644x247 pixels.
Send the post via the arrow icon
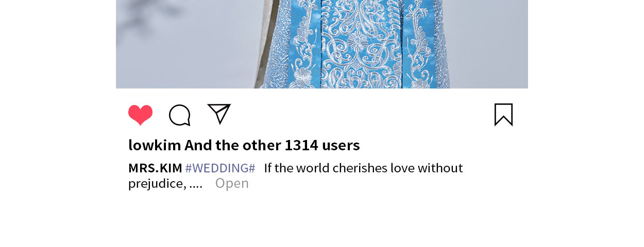tap(219, 114)
